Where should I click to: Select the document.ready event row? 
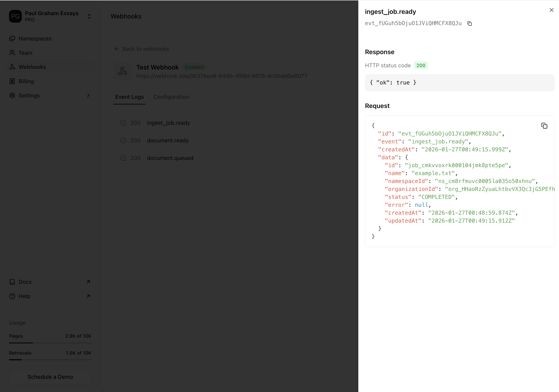[x=168, y=140]
